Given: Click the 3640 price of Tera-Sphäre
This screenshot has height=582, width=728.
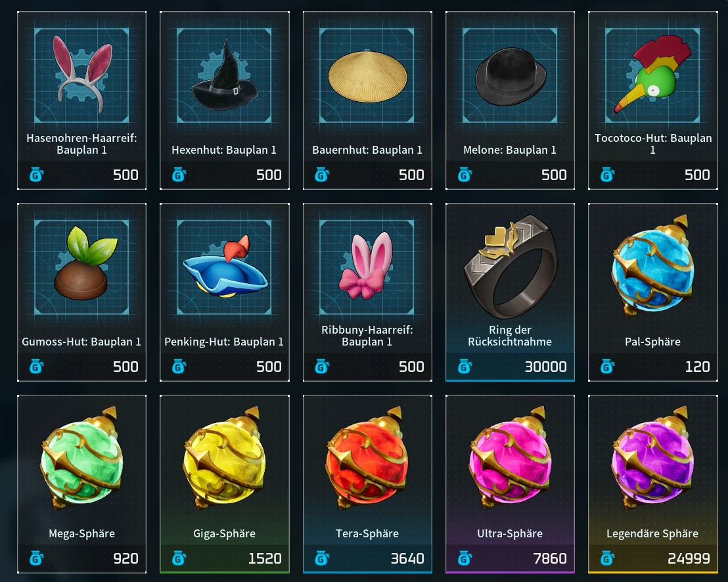Looking at the screenshot, I should pos(407,558).
